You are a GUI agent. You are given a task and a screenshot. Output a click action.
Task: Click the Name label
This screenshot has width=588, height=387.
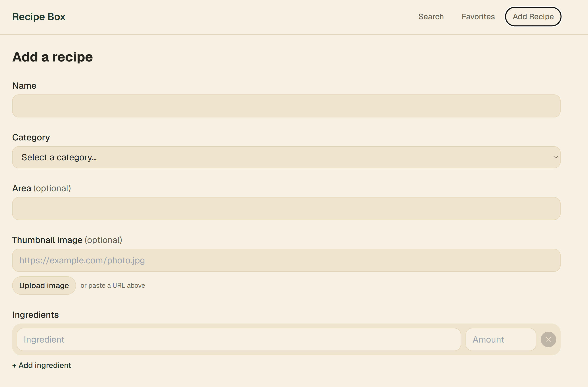coord(24,86)
